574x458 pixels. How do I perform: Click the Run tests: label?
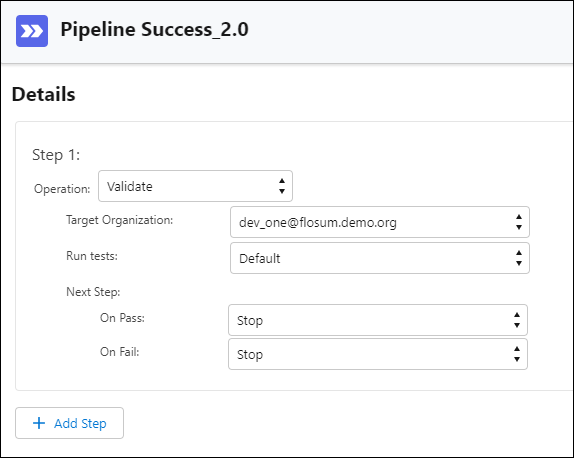92,256
